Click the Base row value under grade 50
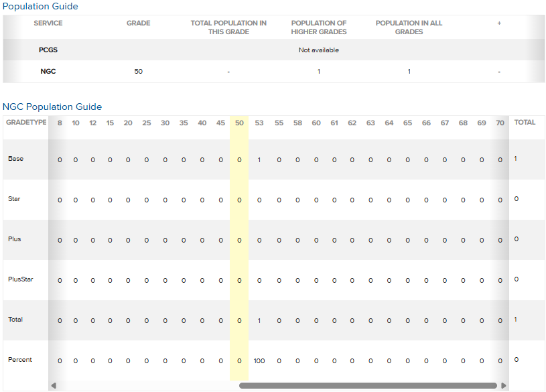The image size is (546, 392). [239, 160]
